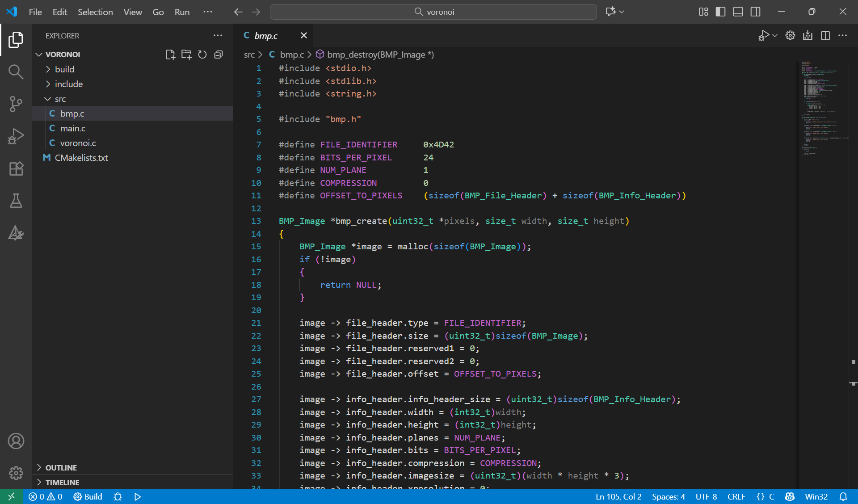This screenshot has height=504, width=858.
Task: Open the Source Control view
Action: point(16,104)
